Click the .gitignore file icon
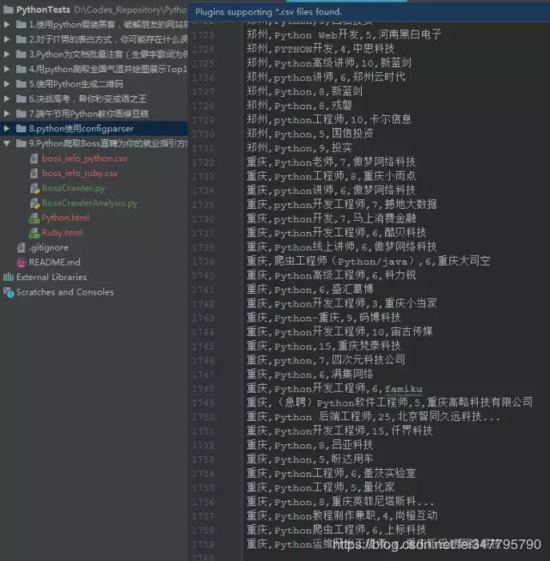This screenshot has height=561, width=550. 21,248
